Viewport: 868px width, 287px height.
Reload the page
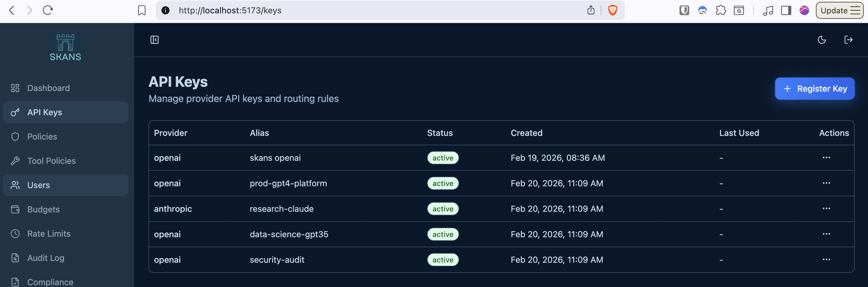point(48,10)
